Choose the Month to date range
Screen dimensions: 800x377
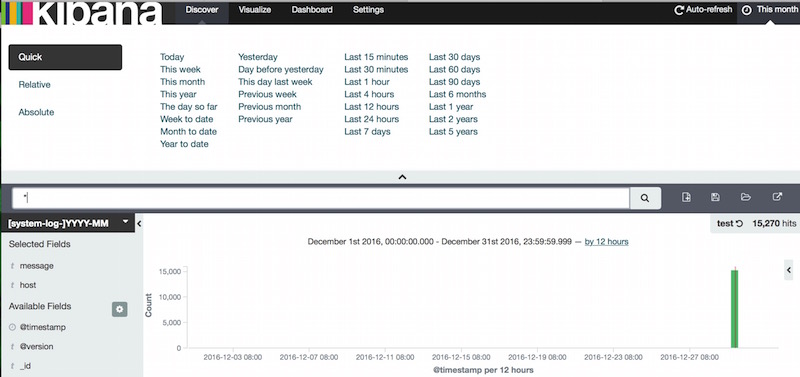pyautogui.click(x=188, y=132)
